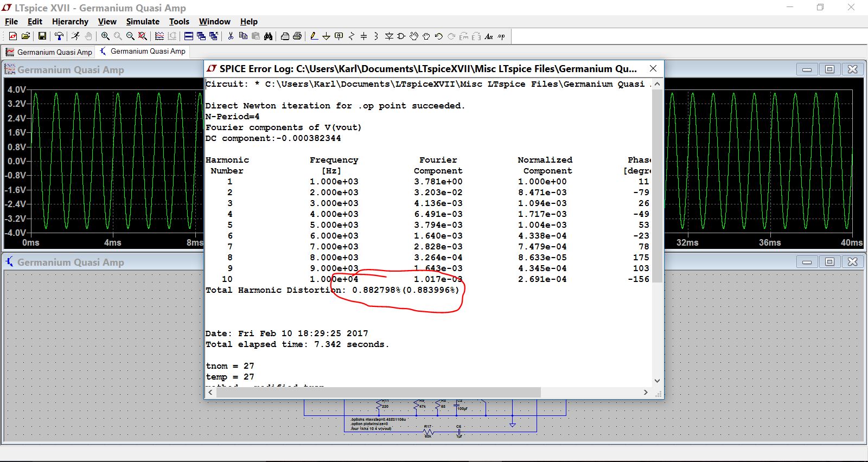Click the autorange waveform plot icon
The width and height of the screenshot is (868, 462).
pos(159,36)
